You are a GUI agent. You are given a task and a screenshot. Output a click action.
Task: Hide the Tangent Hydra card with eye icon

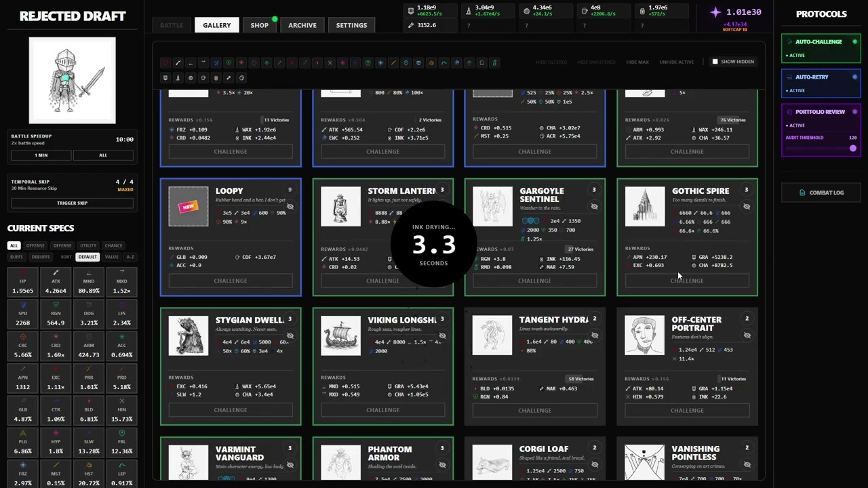coord(595,335)
